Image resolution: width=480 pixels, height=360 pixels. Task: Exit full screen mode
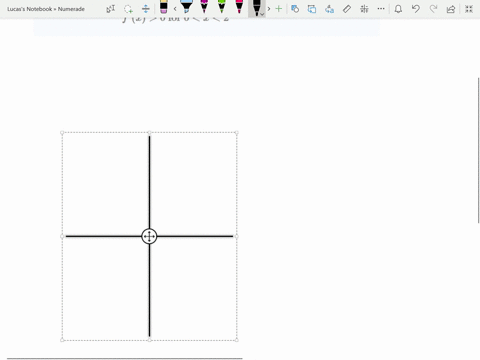point(469,9)
